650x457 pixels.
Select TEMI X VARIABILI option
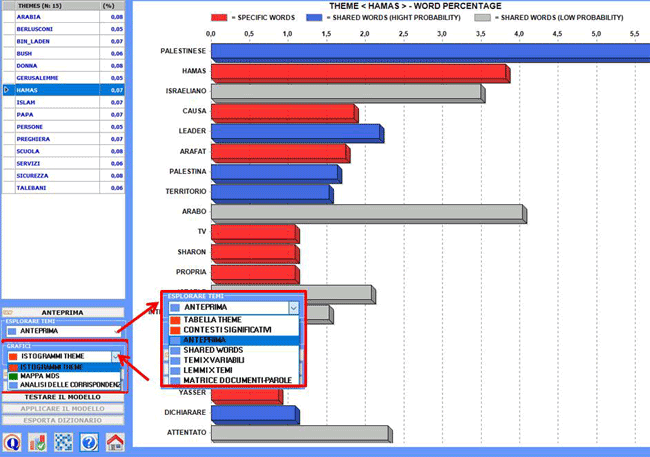click(234, 360)
